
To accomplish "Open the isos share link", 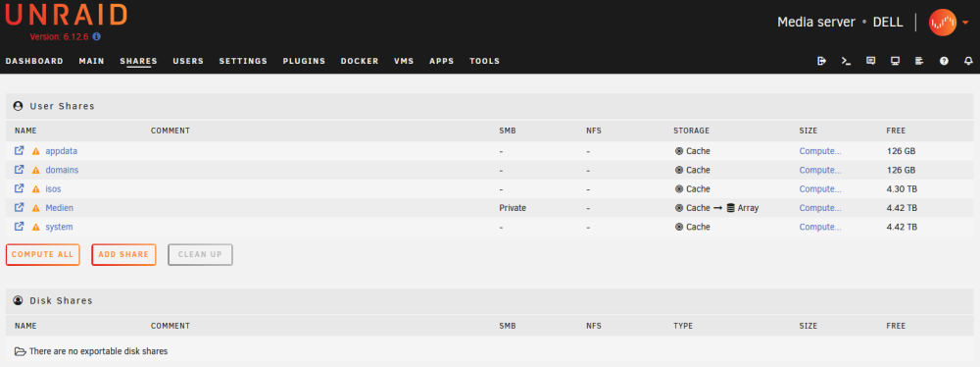I will (x=53, y=188).
